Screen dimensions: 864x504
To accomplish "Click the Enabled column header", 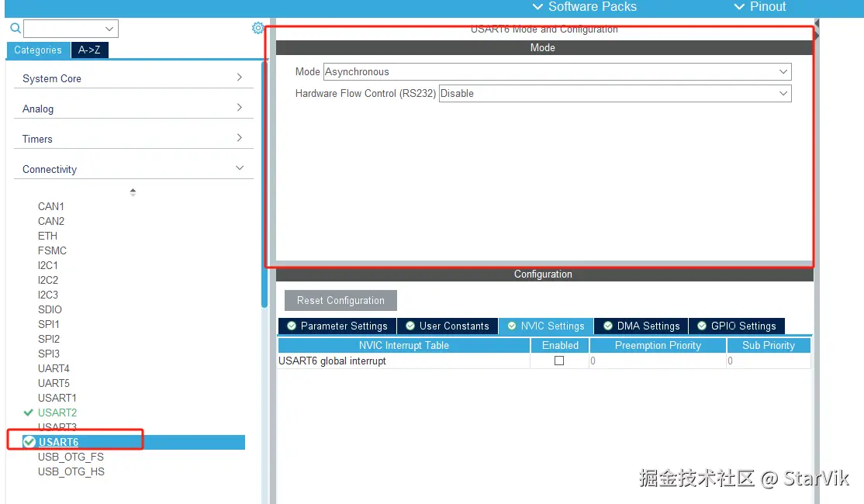I will pos(560,345).
